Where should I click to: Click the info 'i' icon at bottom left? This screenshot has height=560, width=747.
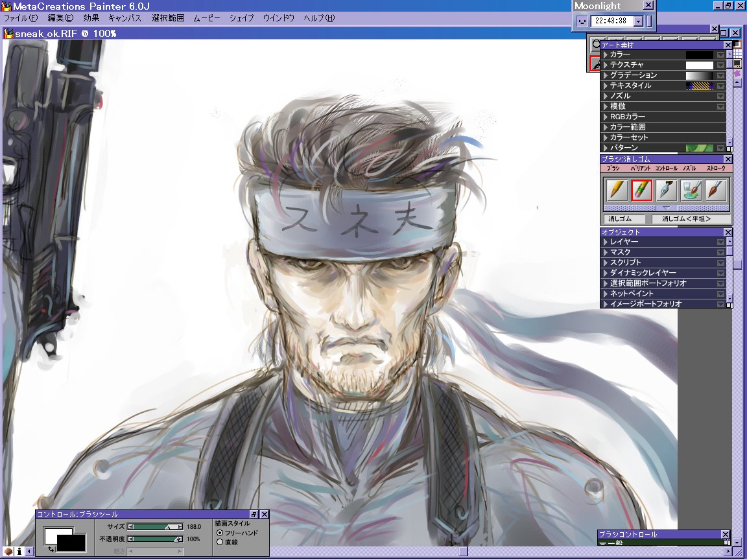19,552
